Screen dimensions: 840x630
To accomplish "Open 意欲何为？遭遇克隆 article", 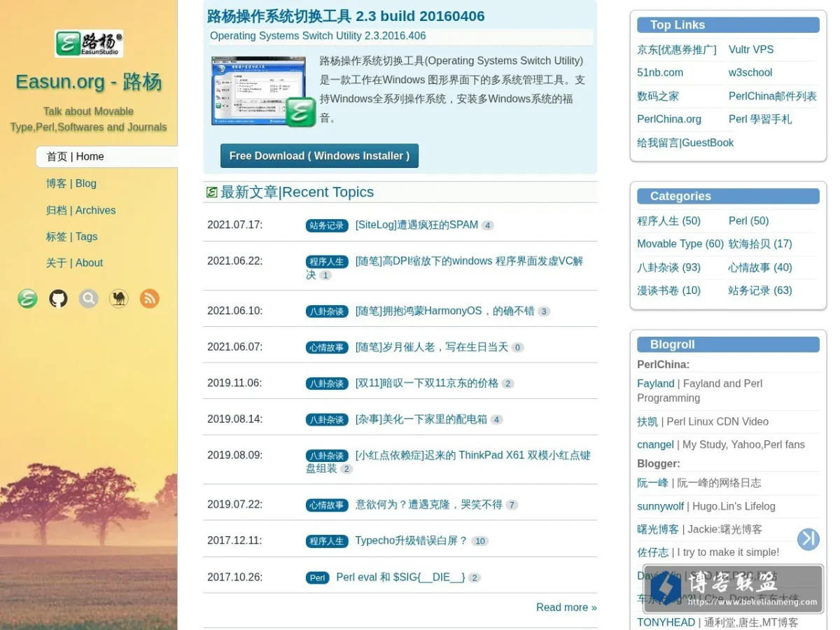I will pos(429,505).
